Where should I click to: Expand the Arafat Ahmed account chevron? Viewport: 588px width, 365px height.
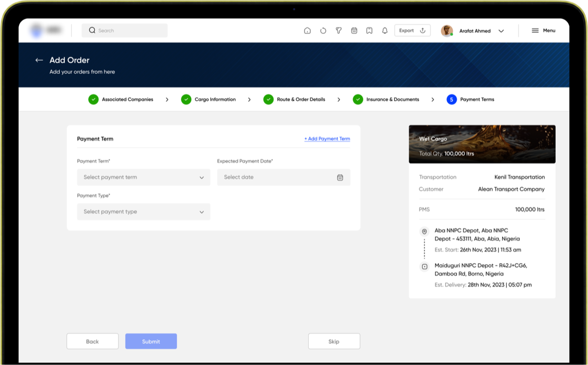click(501, 31)
